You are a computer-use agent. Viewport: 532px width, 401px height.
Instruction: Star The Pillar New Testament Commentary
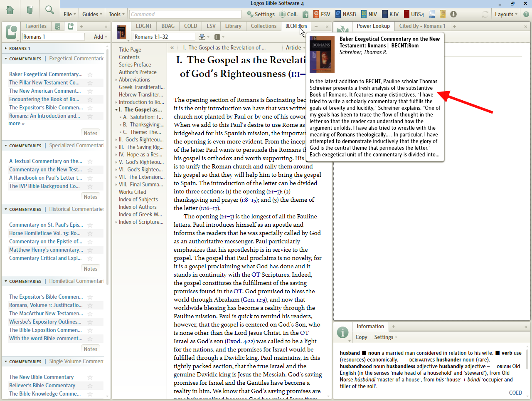90,83
